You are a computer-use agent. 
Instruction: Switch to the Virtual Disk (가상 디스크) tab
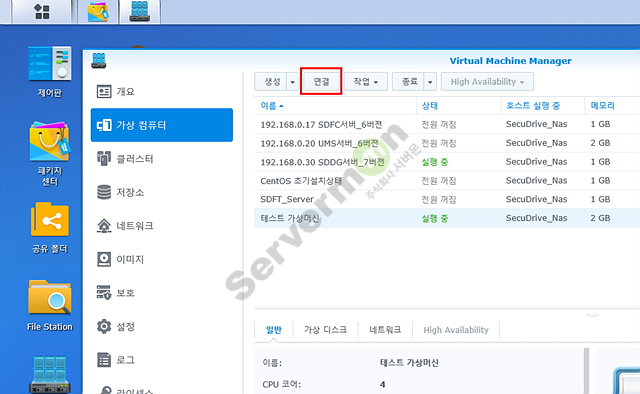point(325,330)
